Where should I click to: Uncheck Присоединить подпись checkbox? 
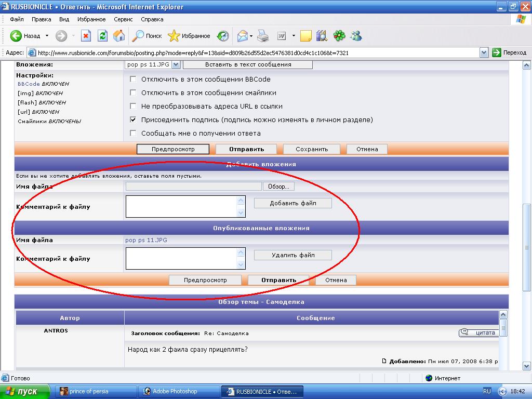133,119
